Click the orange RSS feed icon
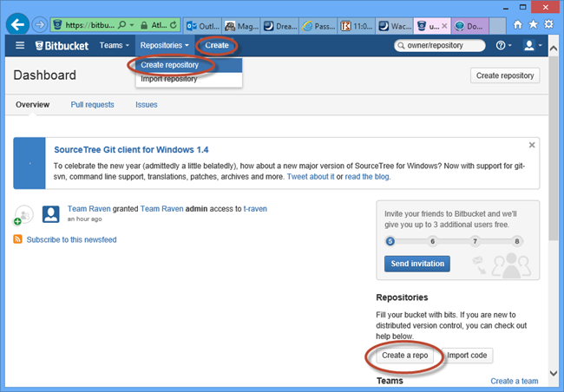564x392 pixels. pos(18,239)
